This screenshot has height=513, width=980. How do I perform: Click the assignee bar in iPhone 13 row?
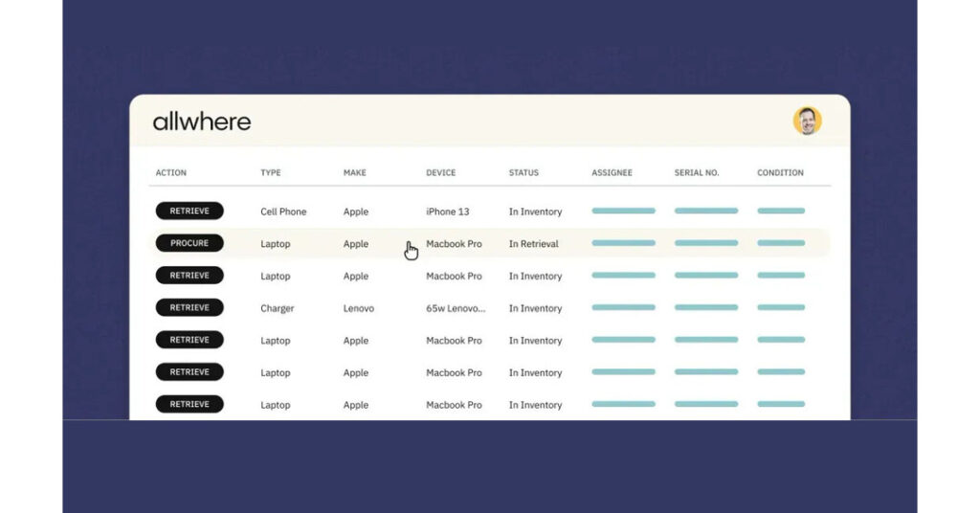[623, 212]
